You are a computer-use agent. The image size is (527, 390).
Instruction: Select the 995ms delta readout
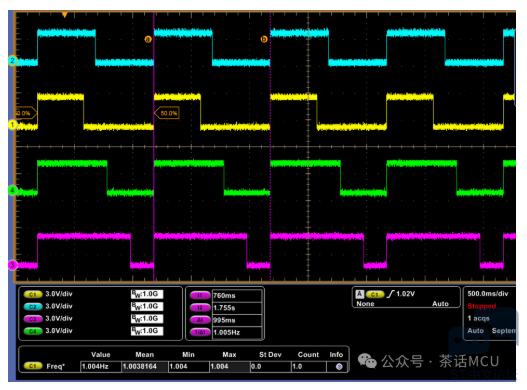tap(237, 320)
